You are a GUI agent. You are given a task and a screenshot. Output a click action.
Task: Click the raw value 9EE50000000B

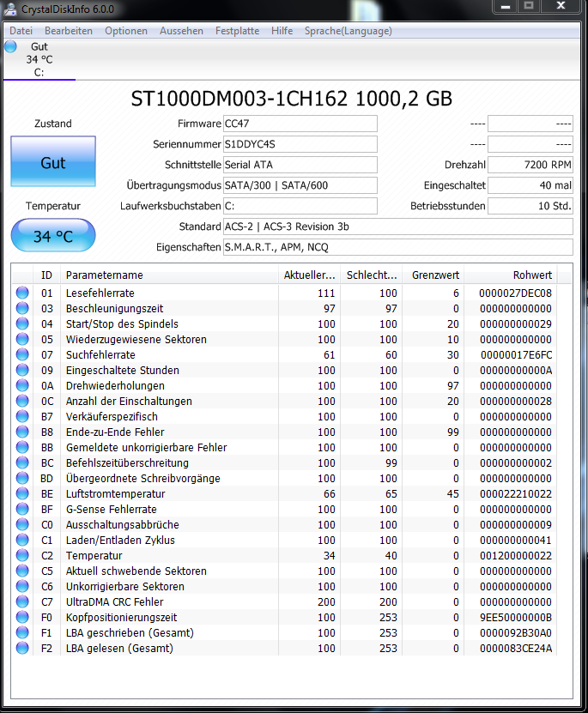tap(515, 618)
